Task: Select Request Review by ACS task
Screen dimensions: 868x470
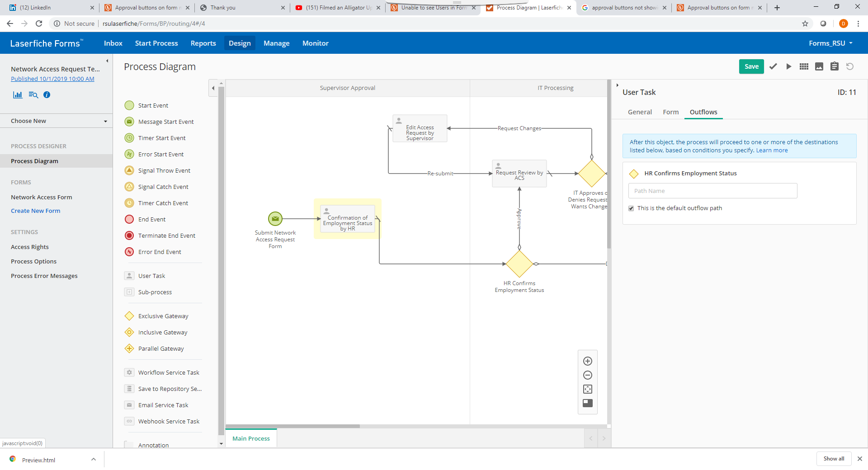Action: coord(519,174)
